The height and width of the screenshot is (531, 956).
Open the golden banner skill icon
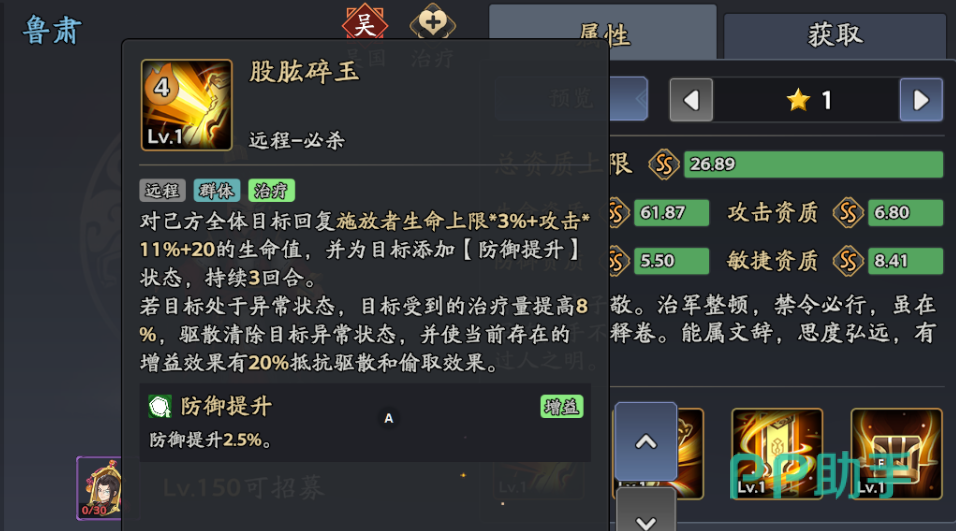(777, 454)
